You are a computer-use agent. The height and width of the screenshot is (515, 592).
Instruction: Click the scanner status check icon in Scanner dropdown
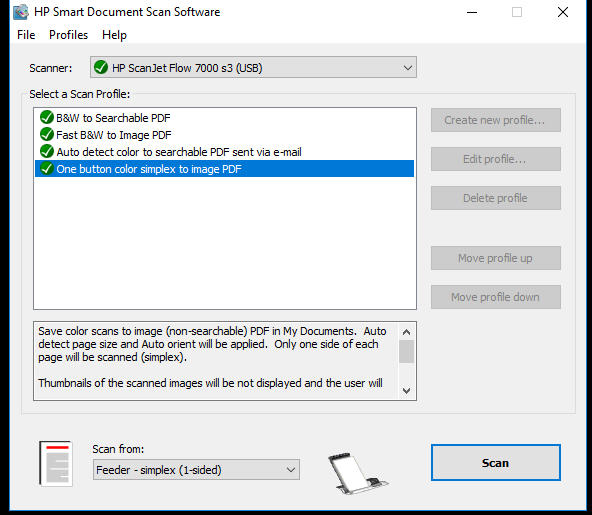tap(101, 67)
